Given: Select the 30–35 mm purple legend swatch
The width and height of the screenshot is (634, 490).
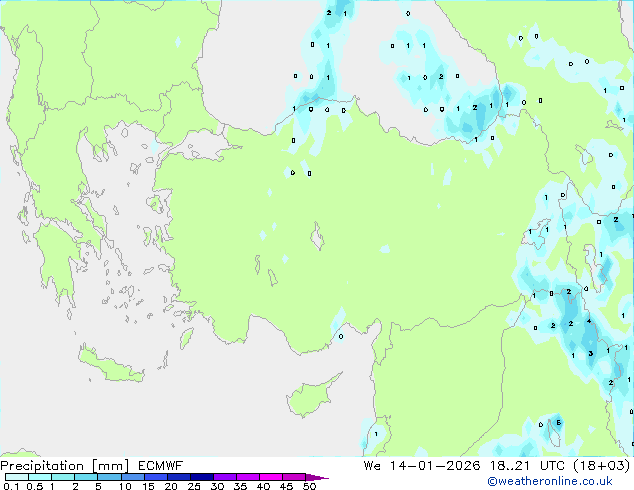Looking at the screenshot, I should (224, 477).
